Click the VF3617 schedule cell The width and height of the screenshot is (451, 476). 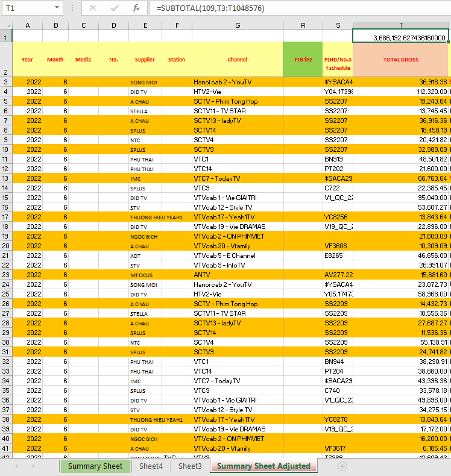(338, 448)
